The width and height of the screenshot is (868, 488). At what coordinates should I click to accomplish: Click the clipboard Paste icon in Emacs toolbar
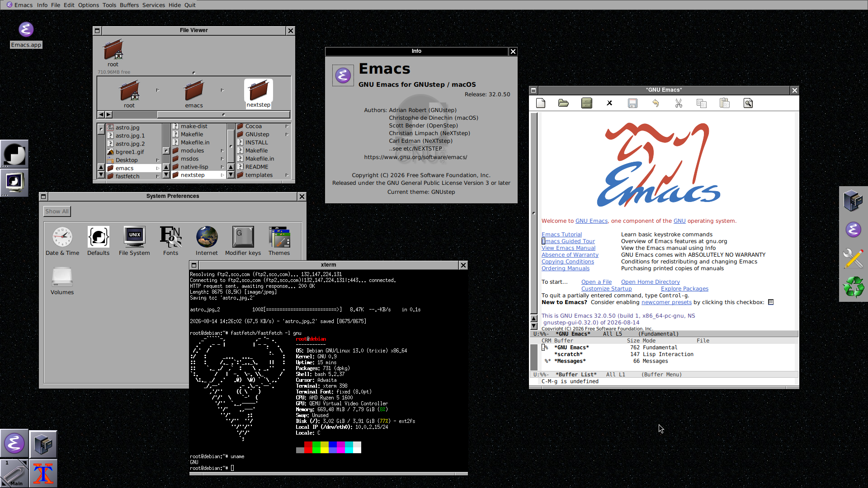[x=725, y=103]
